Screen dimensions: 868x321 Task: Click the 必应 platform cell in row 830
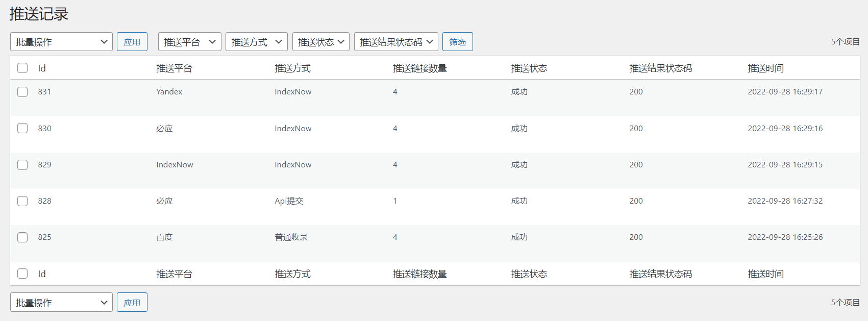(x=164, y=128)
